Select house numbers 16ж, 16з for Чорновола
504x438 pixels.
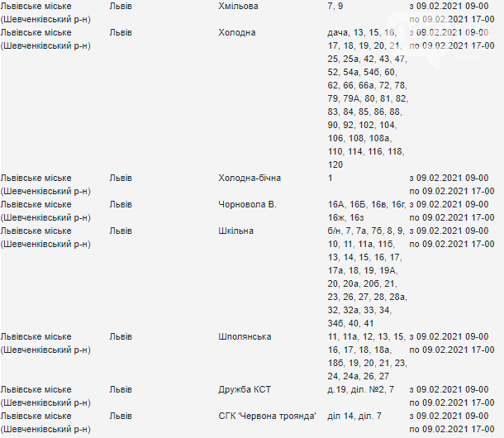(x=345, y=217)
